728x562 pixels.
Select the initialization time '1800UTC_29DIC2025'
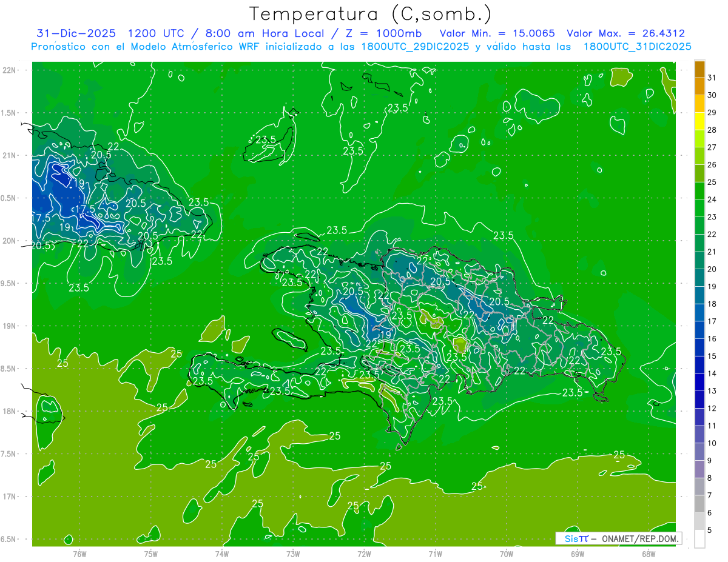coord(412,47)
